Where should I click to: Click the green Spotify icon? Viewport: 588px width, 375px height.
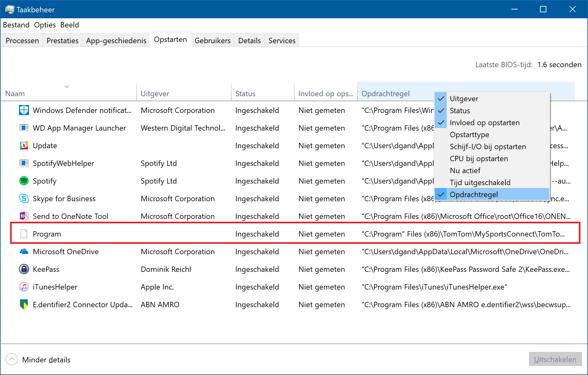(x=24, y=181)
